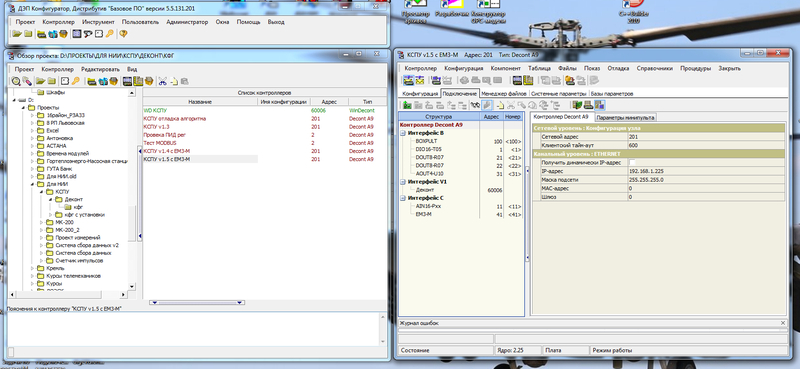Click the key icon in main configurator toolbar

pyautogui.click(x=109, y=34)
